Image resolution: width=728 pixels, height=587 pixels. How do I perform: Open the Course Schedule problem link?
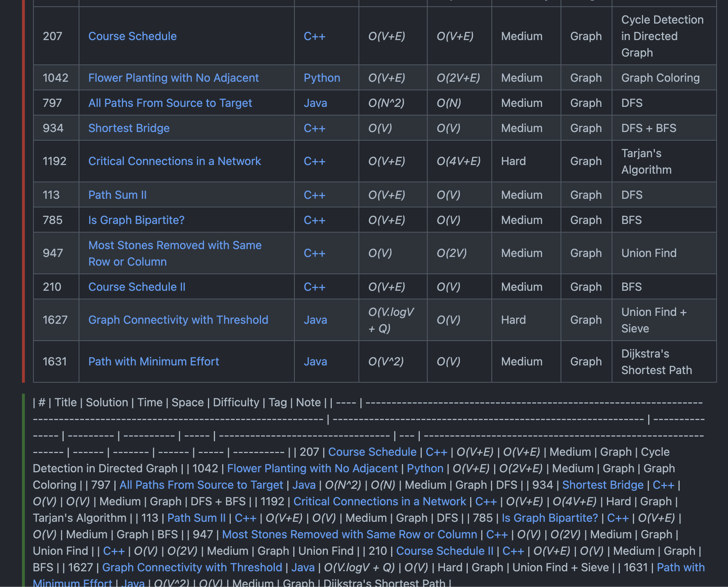132,36
